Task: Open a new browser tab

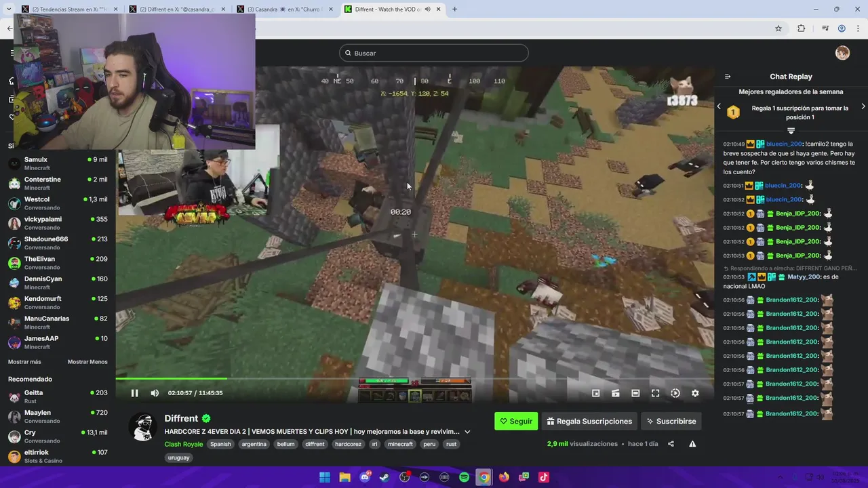Action: [454, 9]
